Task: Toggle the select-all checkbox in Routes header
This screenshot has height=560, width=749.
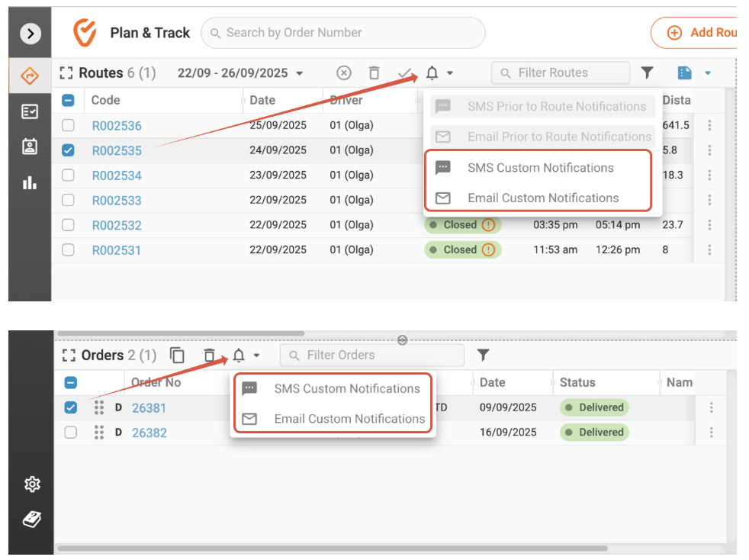Action: [69, 101]
